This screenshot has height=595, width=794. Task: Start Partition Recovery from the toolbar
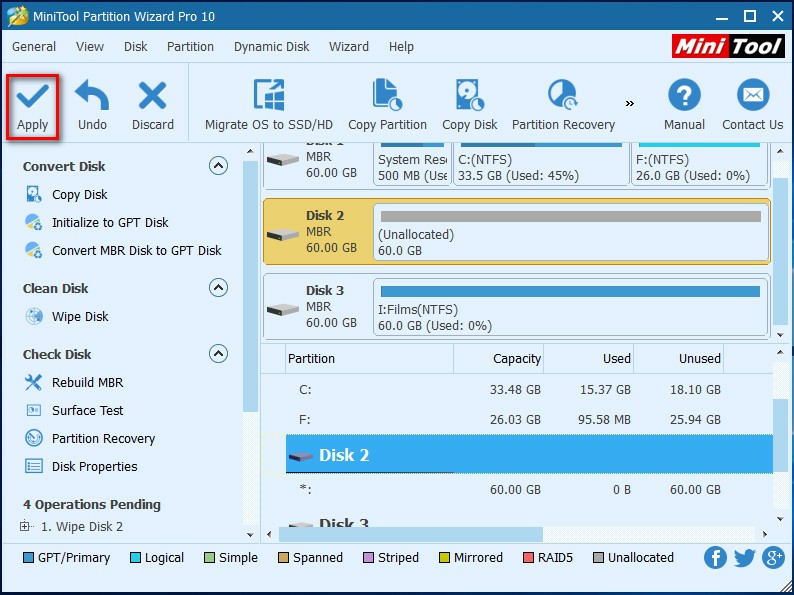(x=563, y=106)
